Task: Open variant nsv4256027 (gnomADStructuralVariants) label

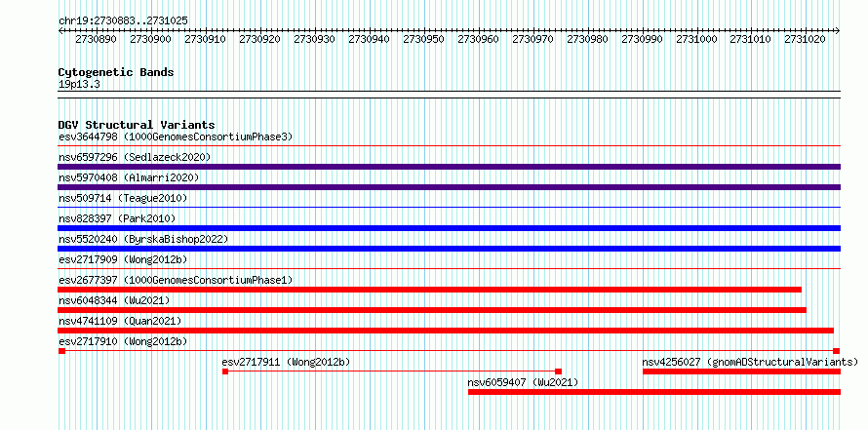Action: click(750, 362)
